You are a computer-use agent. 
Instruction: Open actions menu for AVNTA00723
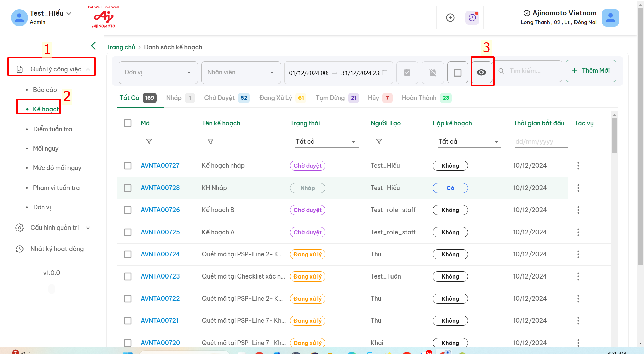click(x=578, y=276)
